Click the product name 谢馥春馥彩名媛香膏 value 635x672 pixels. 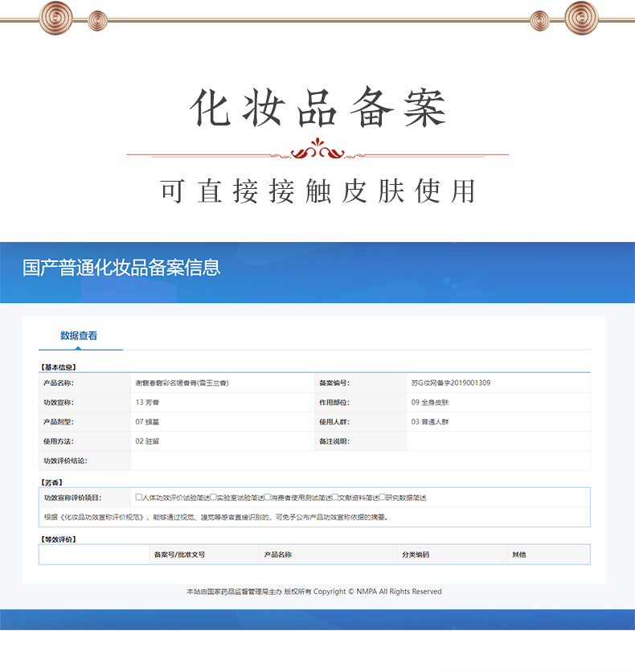(x=182, y=383)
